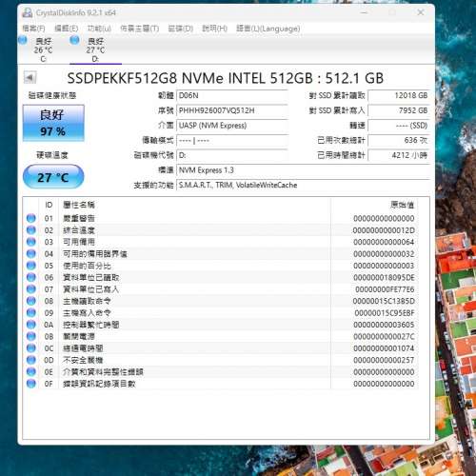Viewport: 476px width, 476px height.
Task: Close the CrystalDiskInfo window
Action: tap(421, 12)
